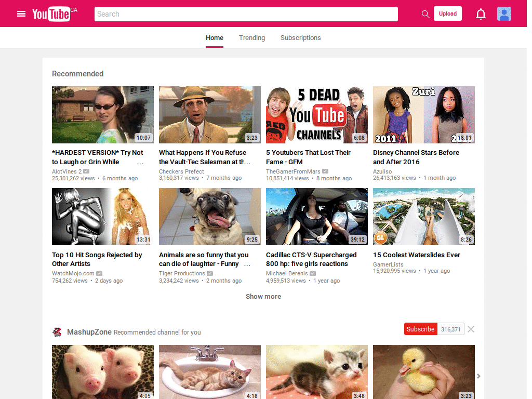Image resolution: width=532 pixels, height=399 pixels.
Task: Click "15,920,995 views" text
Action: pos(394,271)
